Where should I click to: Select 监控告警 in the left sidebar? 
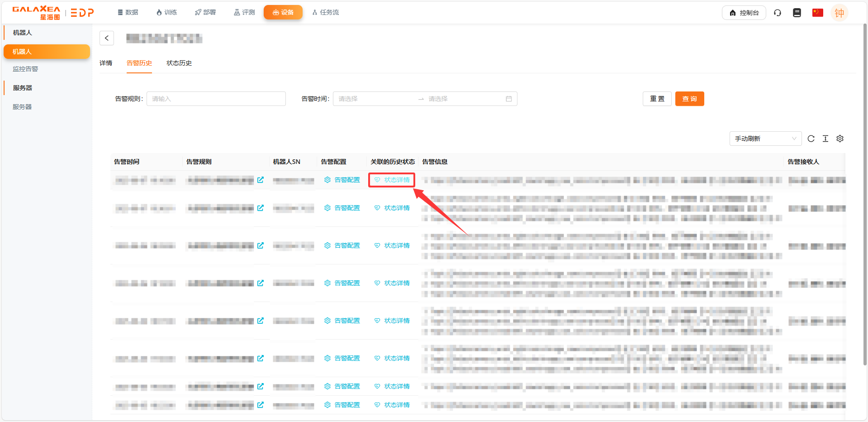(x=25, y=69)
